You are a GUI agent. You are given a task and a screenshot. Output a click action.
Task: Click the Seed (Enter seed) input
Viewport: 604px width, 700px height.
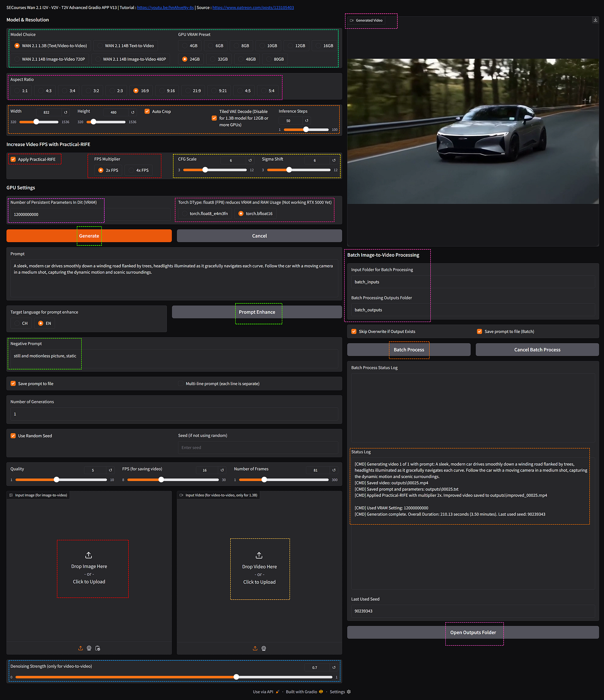pos(258,447)
